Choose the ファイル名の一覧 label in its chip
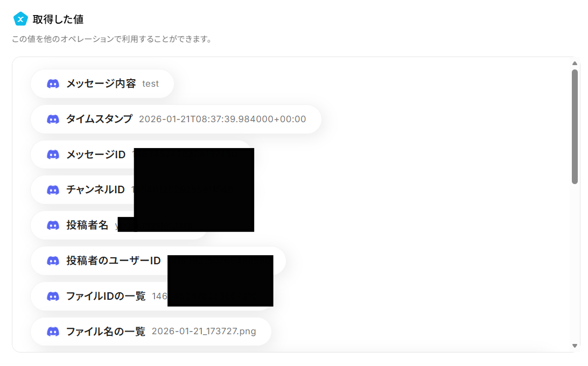Screen dimensions: 588x366 click(106, 332)
